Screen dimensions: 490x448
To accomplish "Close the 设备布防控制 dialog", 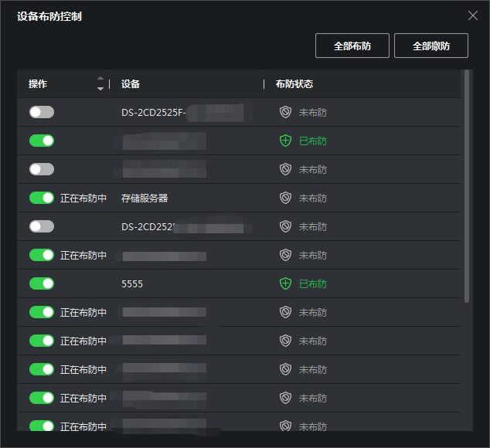I will (x=473, y=15).
